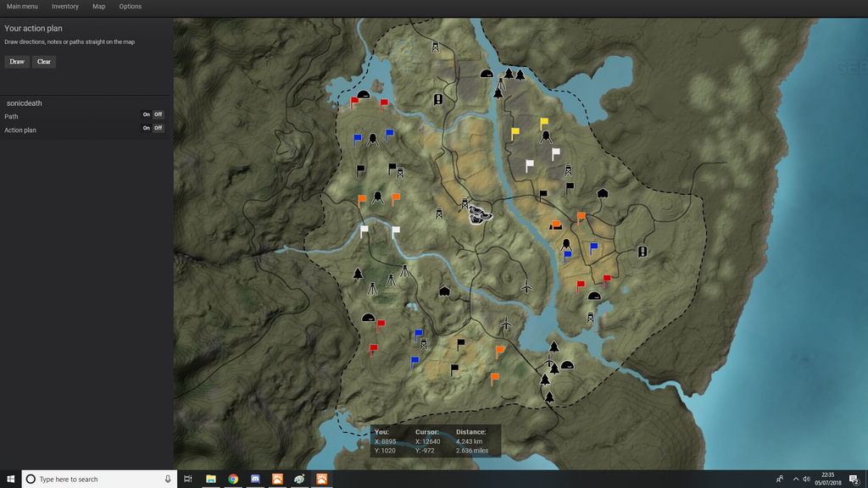This screenshot has width=868, height=488.
Task: Click the Distance 4.243 km readout
Action: pyautogui.click(x=469, y=441)
